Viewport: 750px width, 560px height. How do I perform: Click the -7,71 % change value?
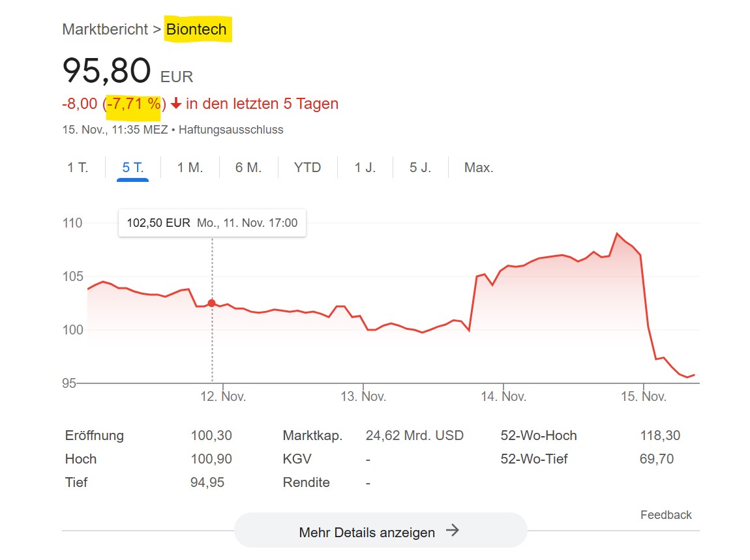click(134, 103)
